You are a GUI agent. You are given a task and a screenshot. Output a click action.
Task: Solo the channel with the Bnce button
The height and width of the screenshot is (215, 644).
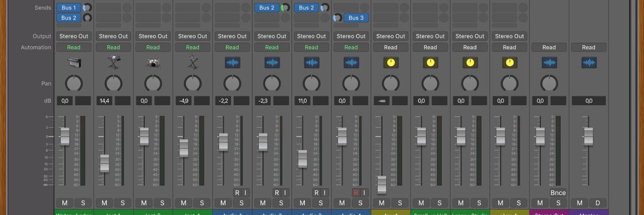click(x=558, y=203)
